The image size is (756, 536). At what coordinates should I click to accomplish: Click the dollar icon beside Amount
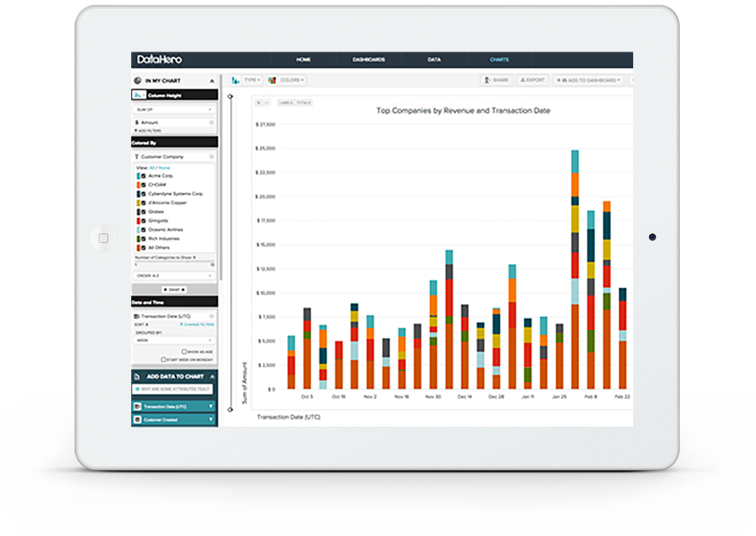pos(137,122)
